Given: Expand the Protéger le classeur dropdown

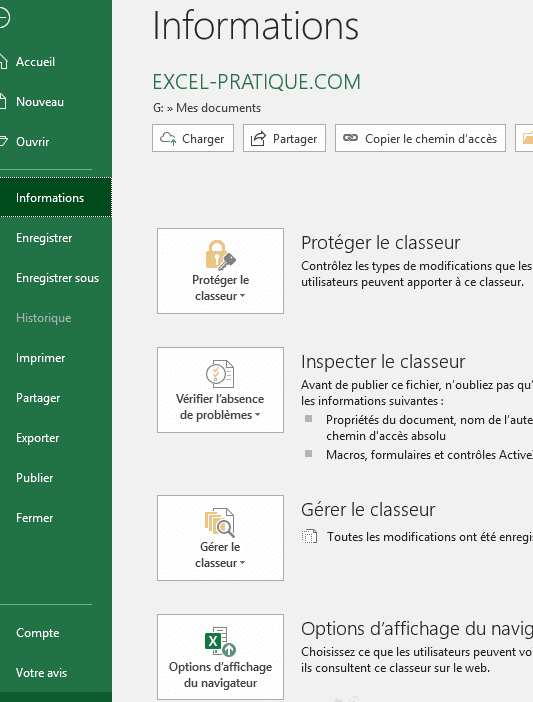Looking at the screenshot, I should tap(220, 271).
